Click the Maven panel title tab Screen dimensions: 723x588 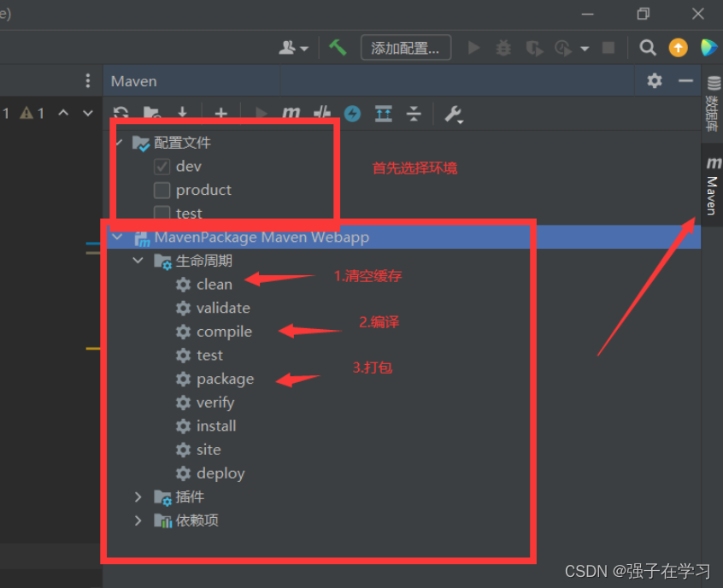134,81
